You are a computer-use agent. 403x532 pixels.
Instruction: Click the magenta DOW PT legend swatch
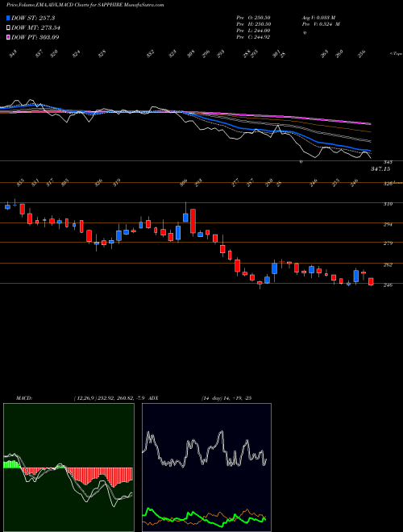click(x=8, y=37)
